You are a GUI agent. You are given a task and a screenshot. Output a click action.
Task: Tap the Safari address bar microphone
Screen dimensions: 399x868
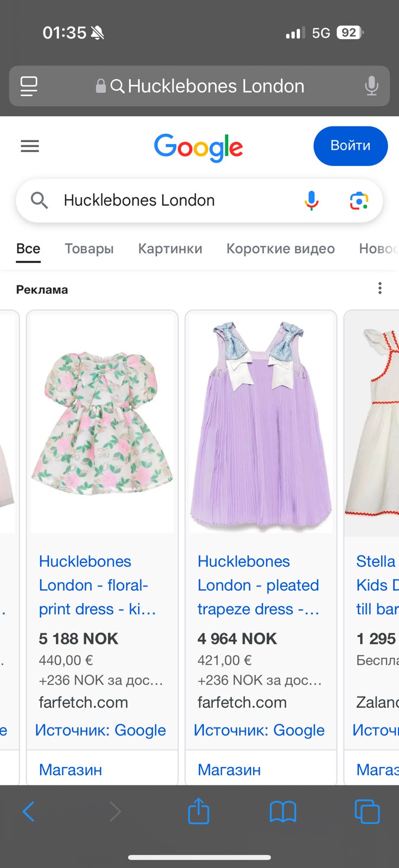[371, 86]
